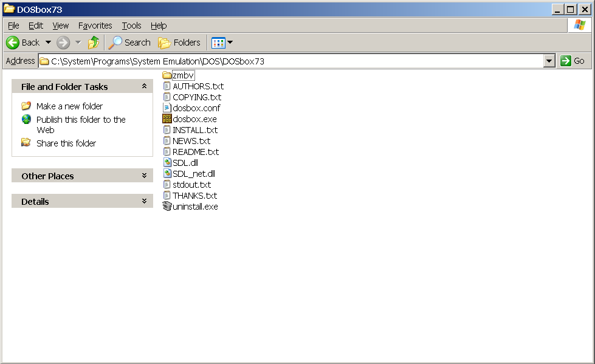Viewport: 595px width, 364px height.
Task: Click the SDL_net.dll file name
Action: pyautogui.click(x=194, y=174)
